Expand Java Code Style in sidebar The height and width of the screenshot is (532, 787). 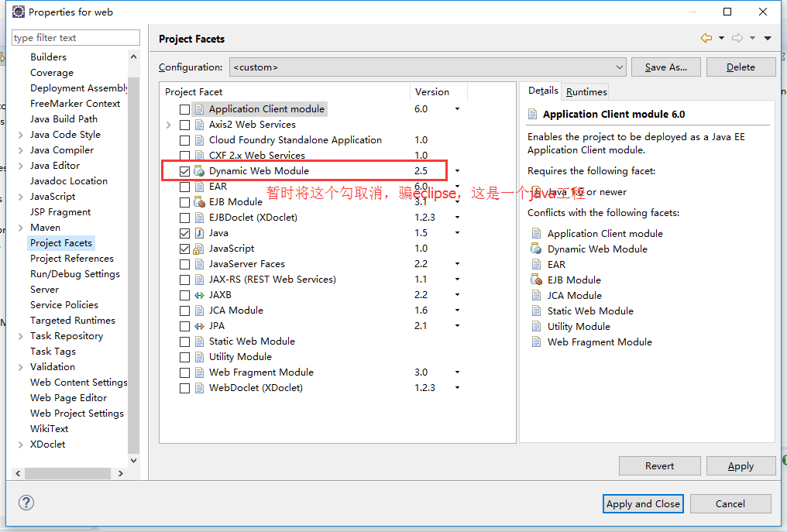(21, 135)
